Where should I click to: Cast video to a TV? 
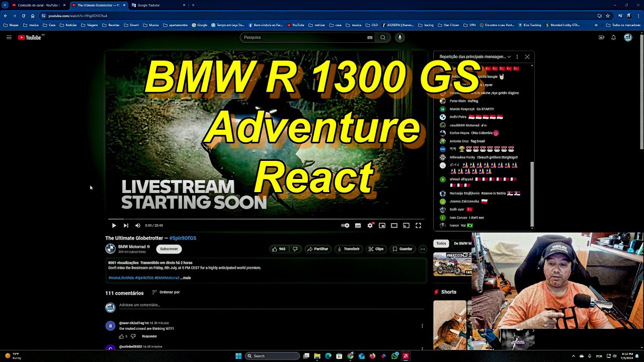click(x=406, y=225)
